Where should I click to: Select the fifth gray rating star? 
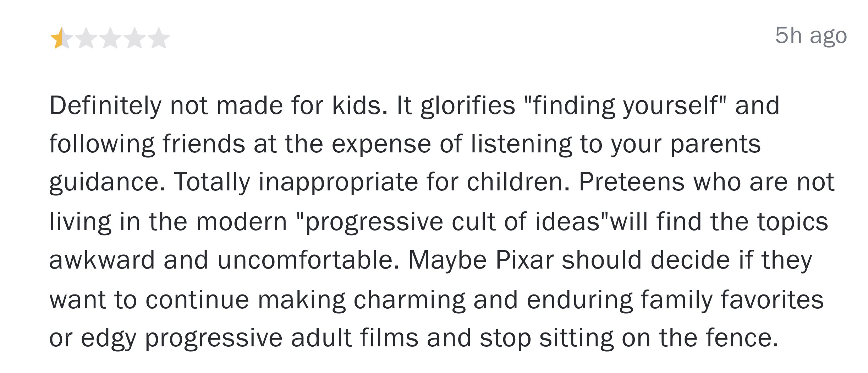click(159, 38)
